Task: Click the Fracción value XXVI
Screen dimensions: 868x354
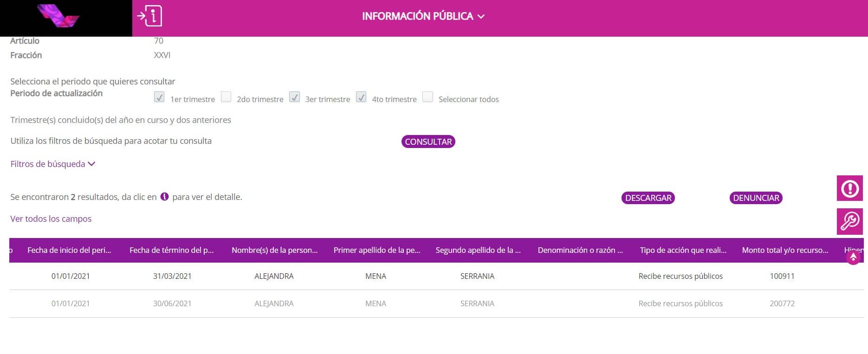Action: point(162,55)
